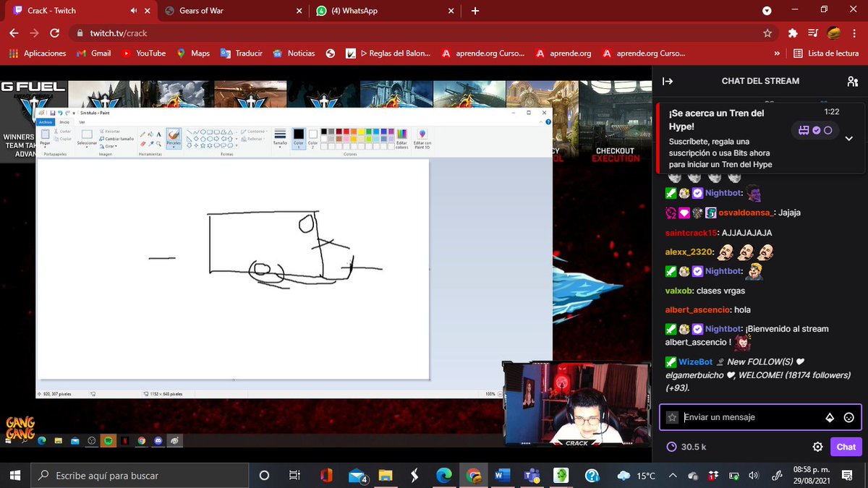Bookmark this page with the star

pos(767,33)
